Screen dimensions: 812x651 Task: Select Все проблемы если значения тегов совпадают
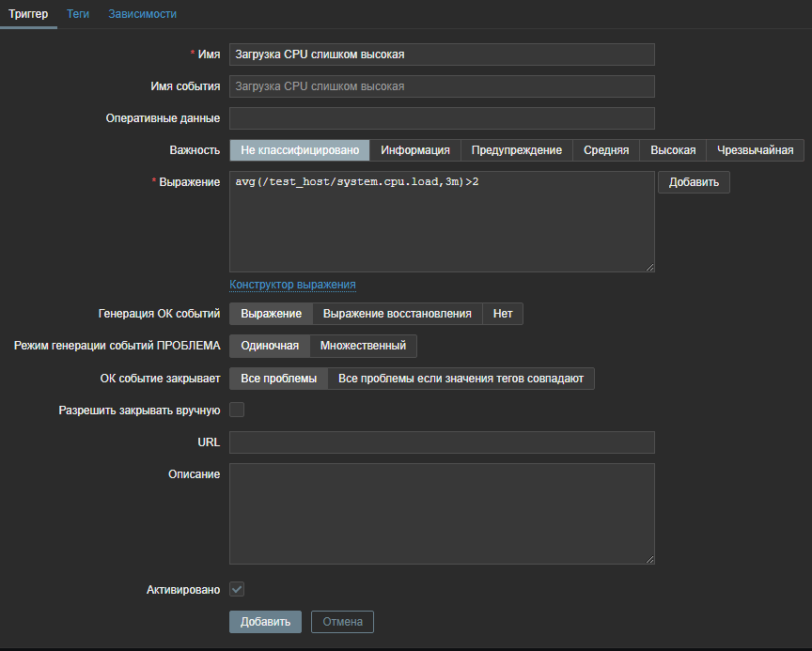pos(461,379)
